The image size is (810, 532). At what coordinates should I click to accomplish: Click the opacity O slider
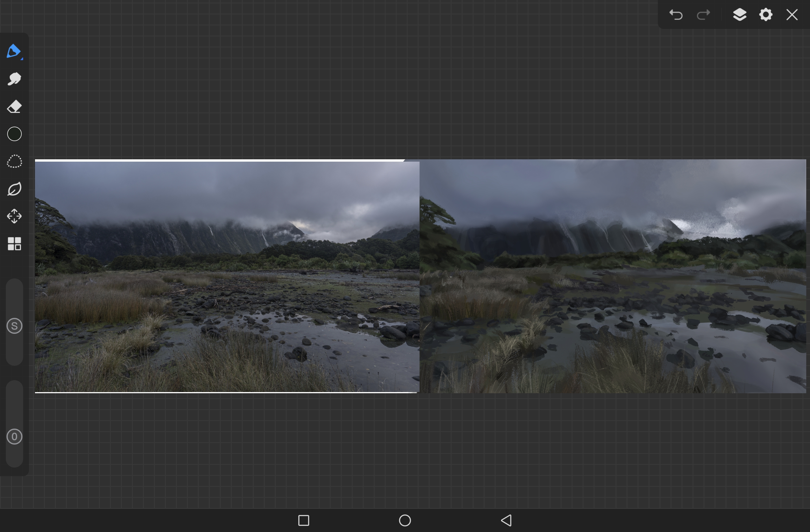14,424
